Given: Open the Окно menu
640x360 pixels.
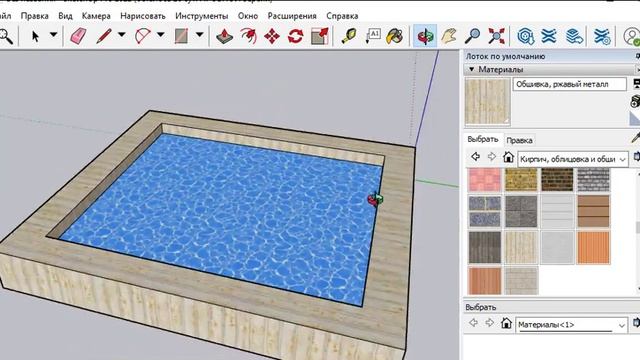Looking at the screenshot, I should click(x=248, y=16).
